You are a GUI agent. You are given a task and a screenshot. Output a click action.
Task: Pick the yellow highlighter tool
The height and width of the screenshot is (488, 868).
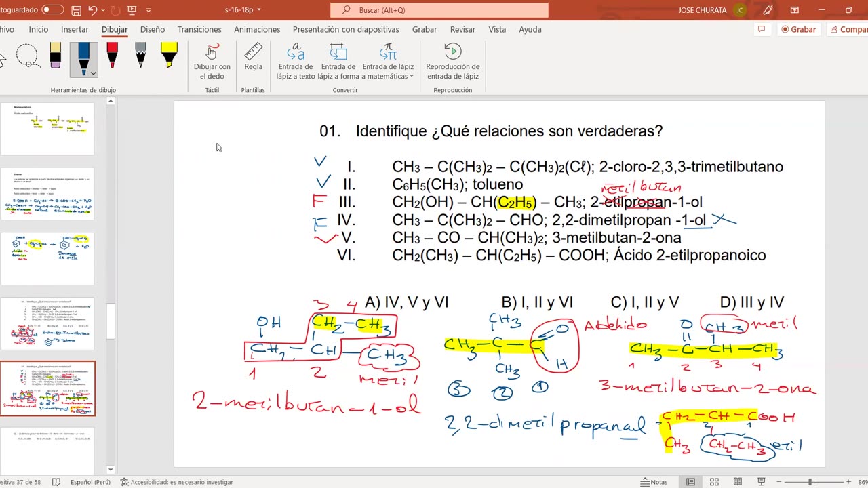point(169,56)
